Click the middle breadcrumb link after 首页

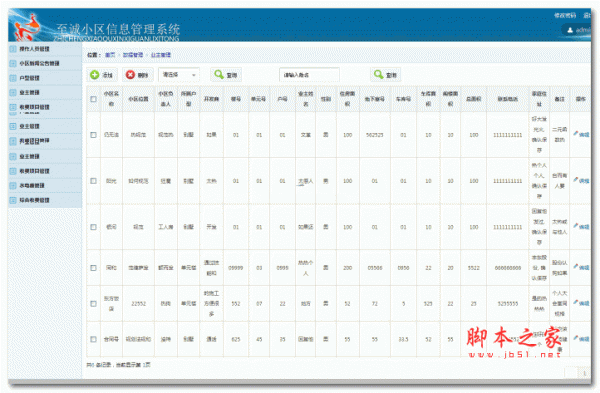coord(133,55)
